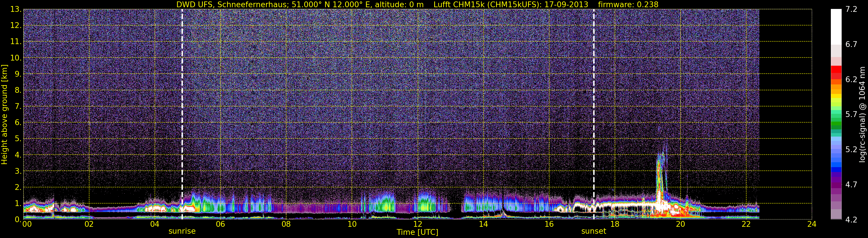Click the "20" tick on the time axis

click(x=680, y=224)
